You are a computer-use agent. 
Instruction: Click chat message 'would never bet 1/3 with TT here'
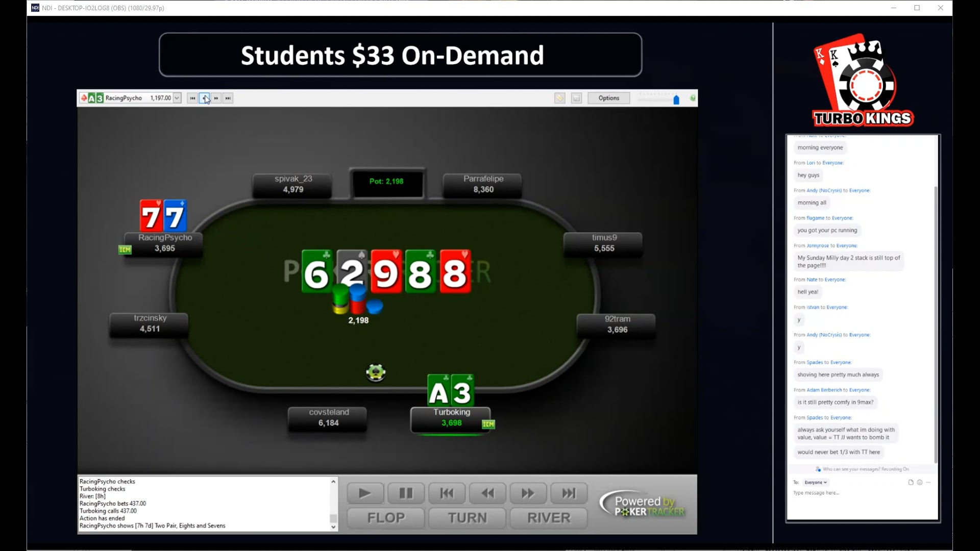pyautogui.click(x=839, y=452)
